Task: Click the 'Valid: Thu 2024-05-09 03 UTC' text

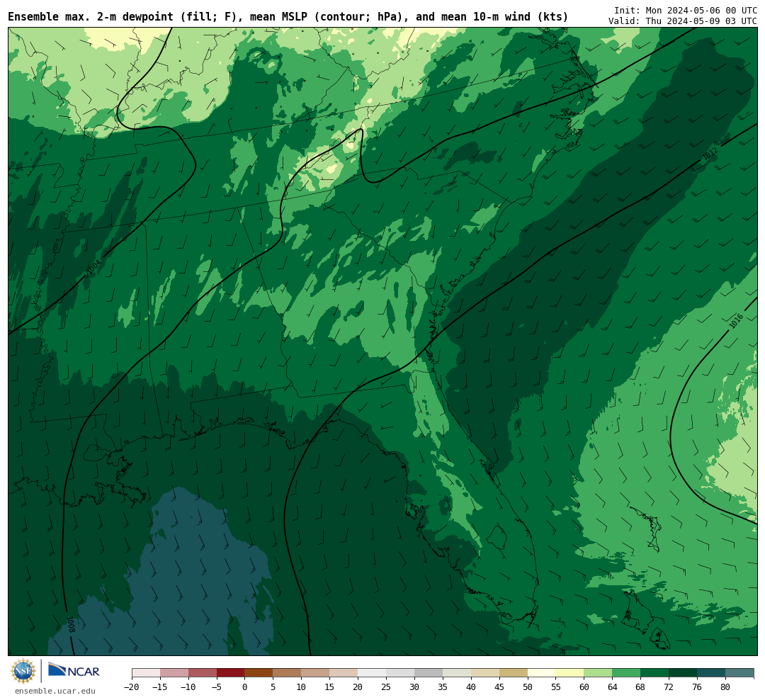Action: point(683,21)
